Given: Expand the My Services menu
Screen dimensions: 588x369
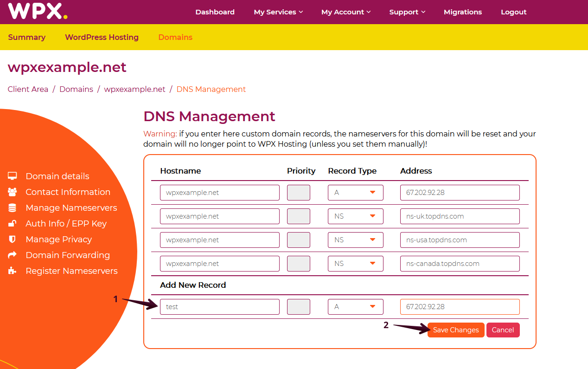Looking at the screenshot, I should coord(278,12).
